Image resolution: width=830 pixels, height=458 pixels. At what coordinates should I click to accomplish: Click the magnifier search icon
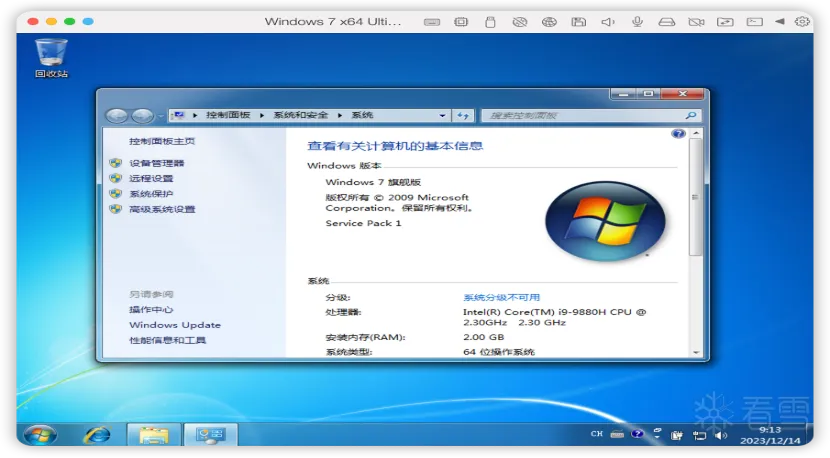point(690,115)
